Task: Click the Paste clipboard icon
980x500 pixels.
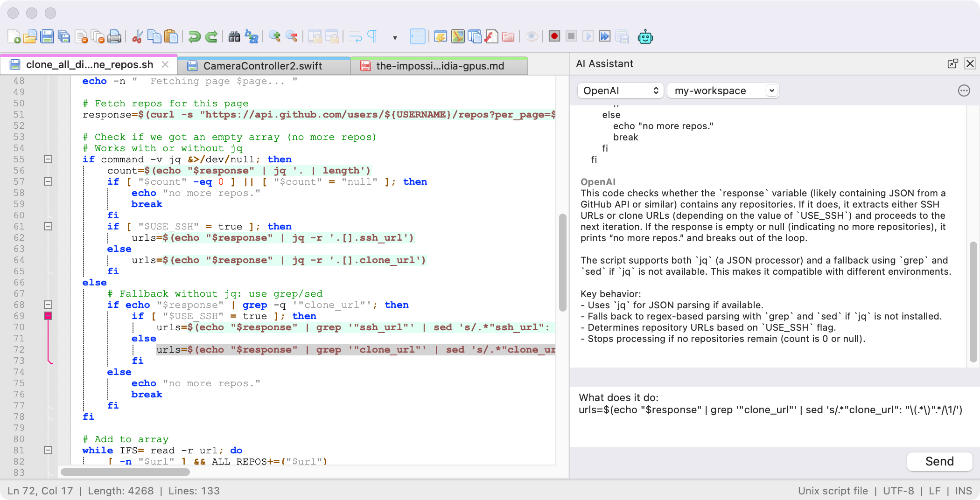Action: tap(172, 37)
